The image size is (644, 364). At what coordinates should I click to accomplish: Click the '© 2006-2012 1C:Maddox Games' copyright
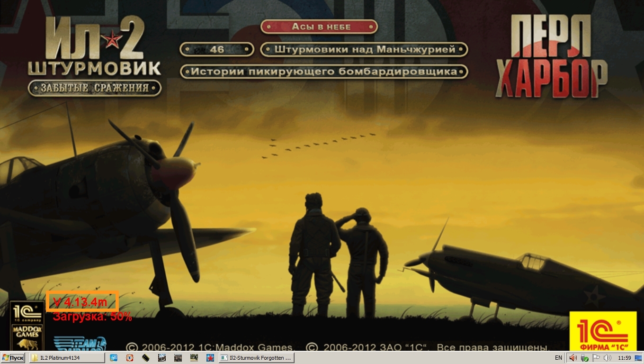coord(210,347)
